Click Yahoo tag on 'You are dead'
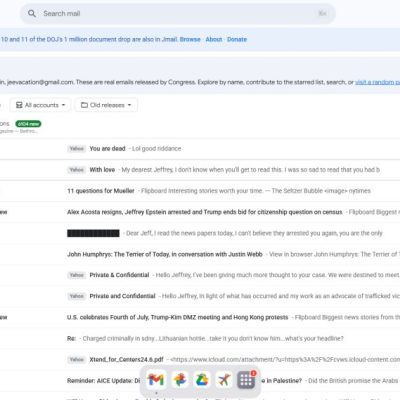 77,149
